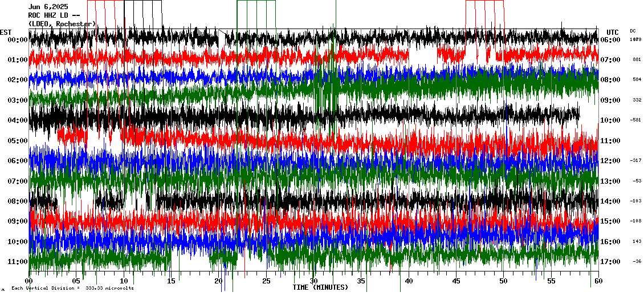Click the 40 minute mark on the time axis
The width and height of the screenshot is (644, 296).
409,282
